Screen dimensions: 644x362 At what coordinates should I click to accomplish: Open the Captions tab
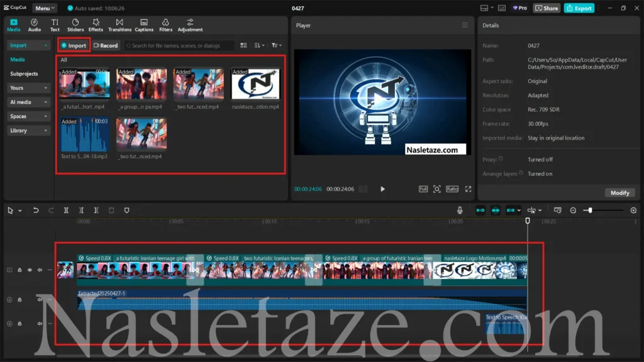click(144, 25)
